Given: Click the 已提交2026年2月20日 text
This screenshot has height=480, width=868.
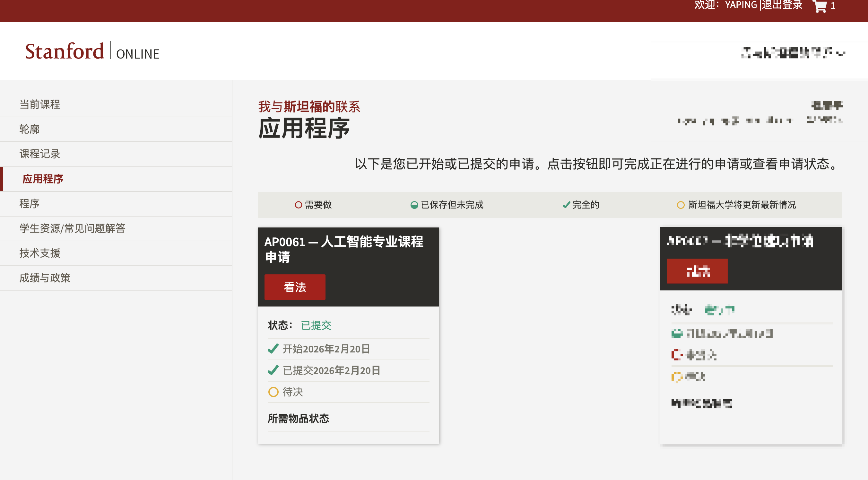Looking at the screenshot, I should pyautogui.click(x=332, y=370).
